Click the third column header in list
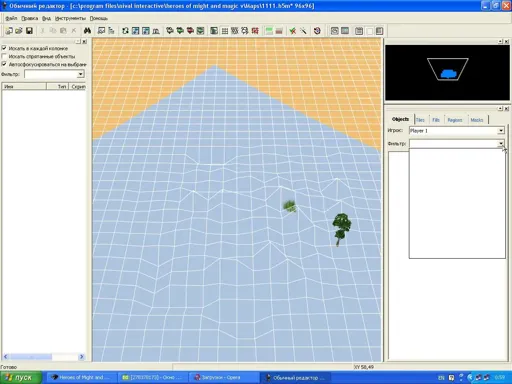Screen dimensions: 512x384 (78, 87)
